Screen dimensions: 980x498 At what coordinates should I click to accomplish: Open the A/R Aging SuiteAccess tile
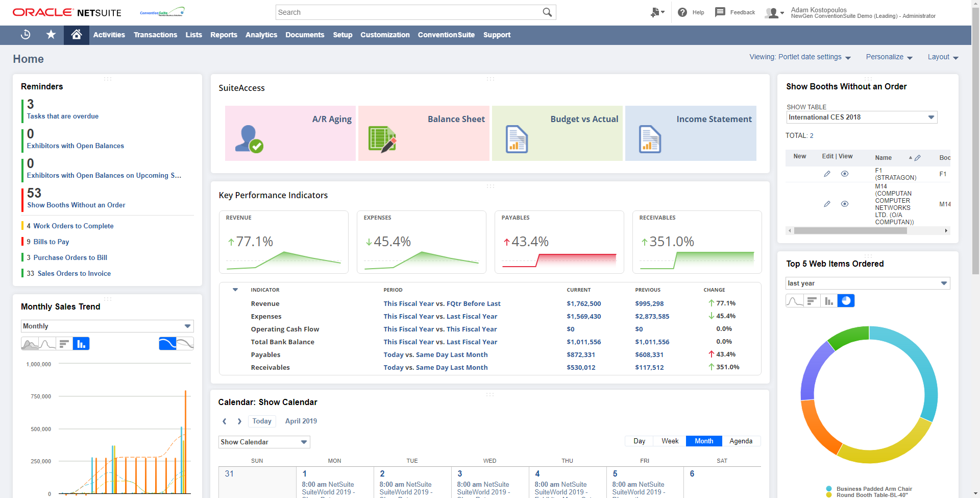click(290, 133)
